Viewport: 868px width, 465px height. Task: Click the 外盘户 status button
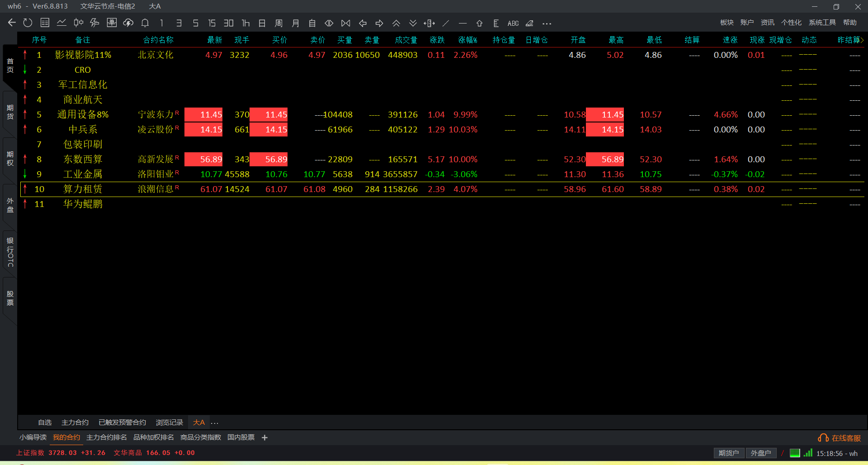pyautogui.click(x=761, y=453)
